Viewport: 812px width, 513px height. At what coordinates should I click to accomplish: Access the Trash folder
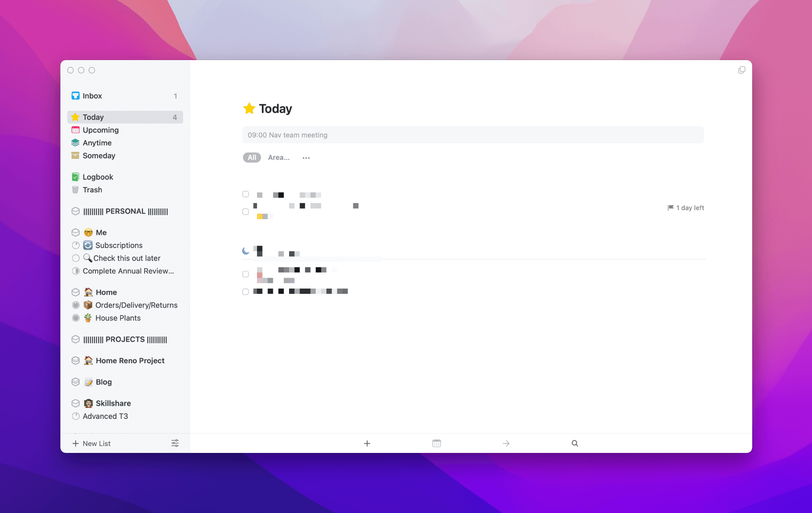(x=92, y=189)
